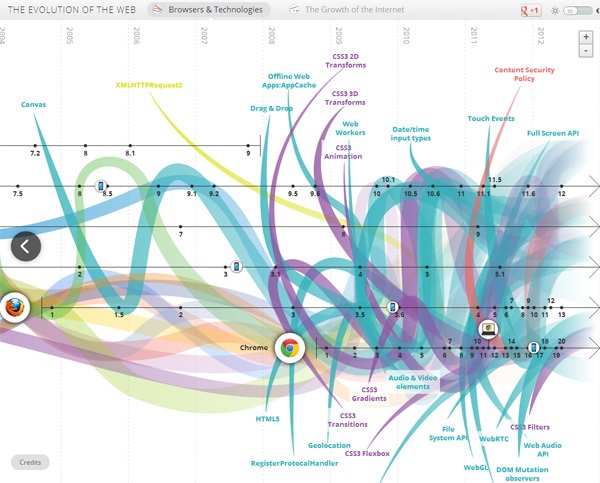
Task: Click the Chrome browser name label
Action: pos(254,348)
